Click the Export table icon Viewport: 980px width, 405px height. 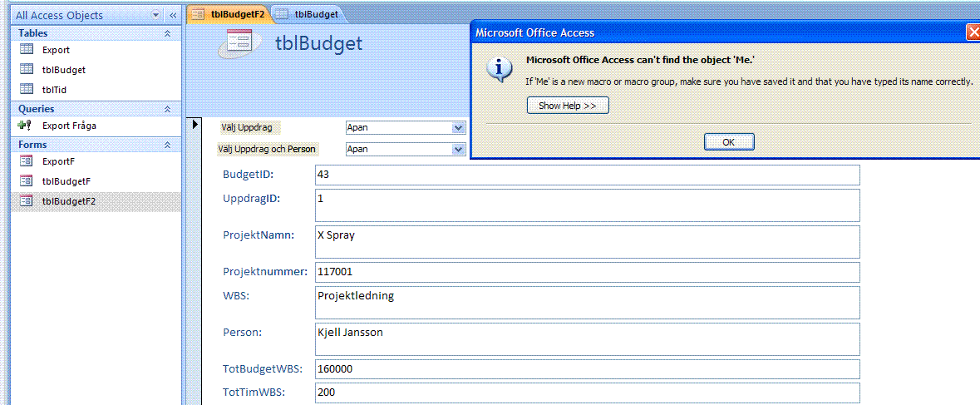(x=27, y=50)
